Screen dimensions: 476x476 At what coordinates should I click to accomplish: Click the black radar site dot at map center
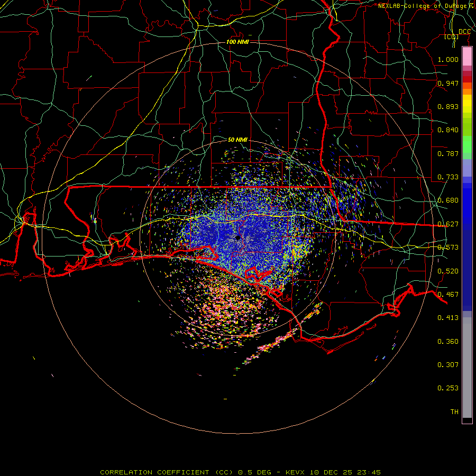[237, 237]
